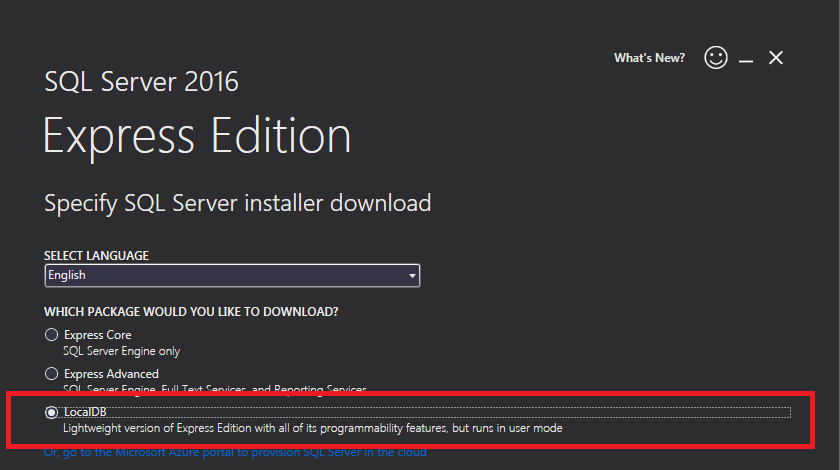
Task: Select the LocalDB radio button
Action: [51, 412]
